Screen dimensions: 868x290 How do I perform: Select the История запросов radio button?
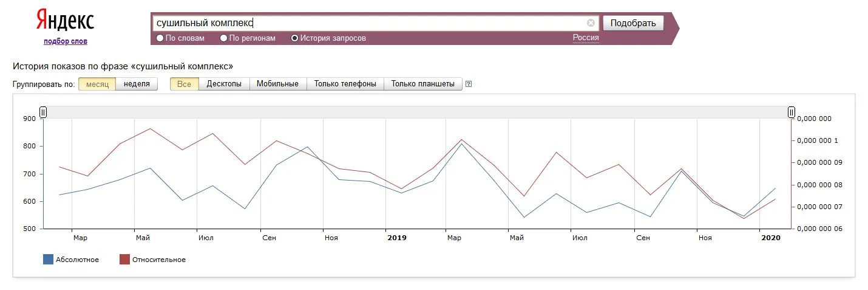[294, 38]
